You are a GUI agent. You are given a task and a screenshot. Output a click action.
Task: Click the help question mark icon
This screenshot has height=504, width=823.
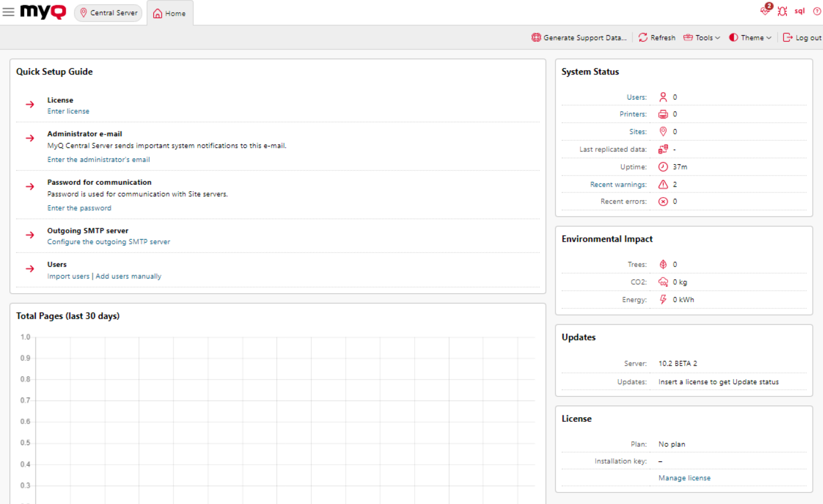coord(817,11)
